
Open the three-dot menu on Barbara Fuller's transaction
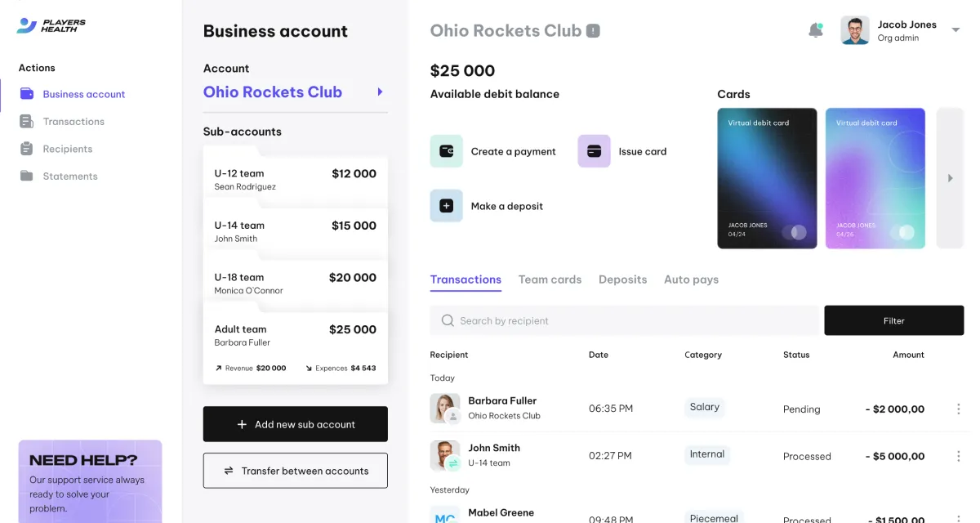click(x=959, y=409)
